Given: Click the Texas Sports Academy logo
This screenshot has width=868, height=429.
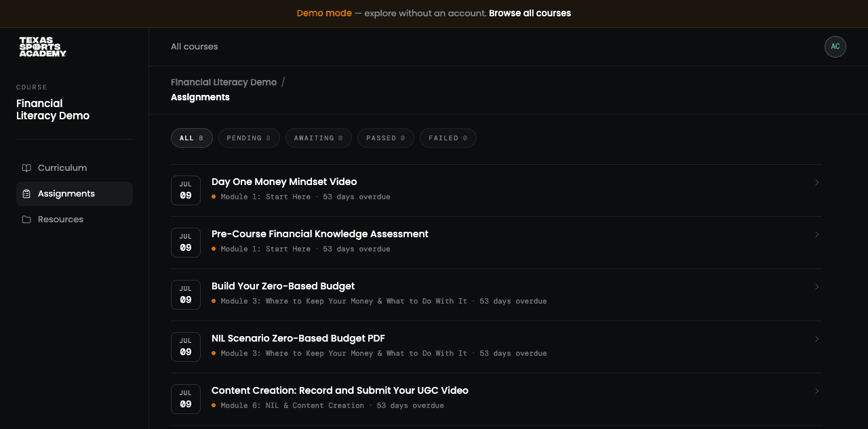Looking at the screenshot, I should point(43,47).
